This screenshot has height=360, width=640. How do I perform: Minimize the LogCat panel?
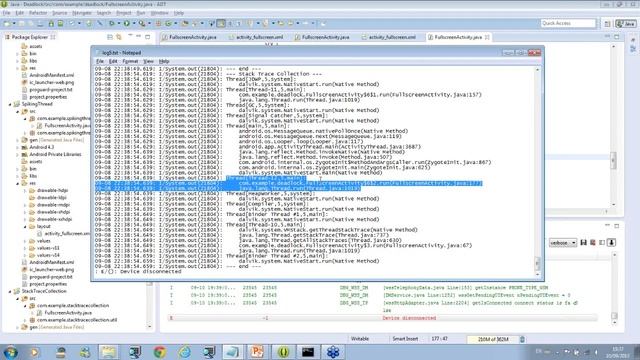click(x=607, y=225)
